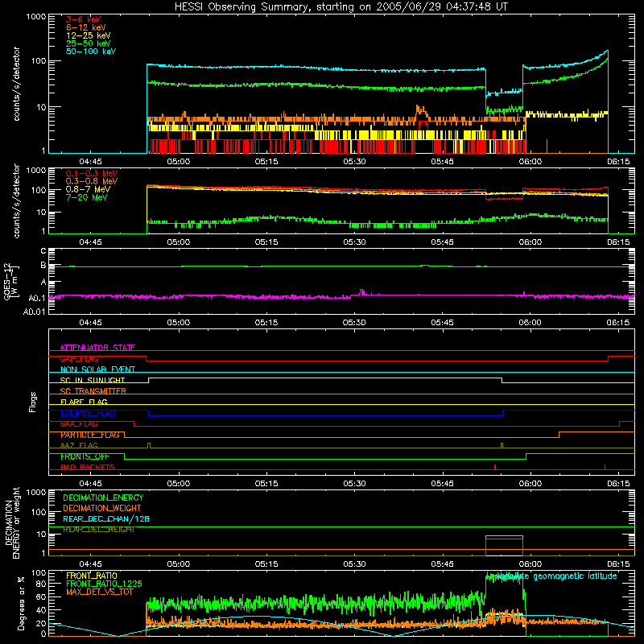Click the 'DECIMATION ENERGY or weight' axis label
This screenshot has height=644, width=644.
[12, 522]
